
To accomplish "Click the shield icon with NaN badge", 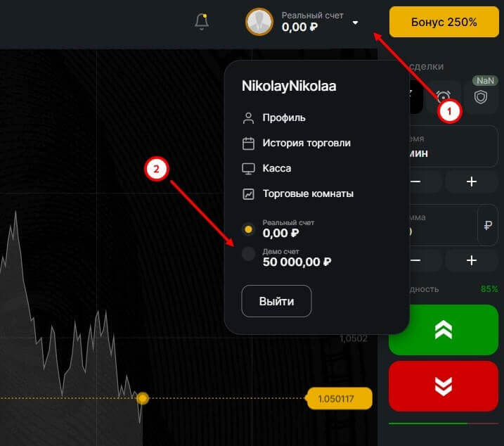I will tap(481, 96).
